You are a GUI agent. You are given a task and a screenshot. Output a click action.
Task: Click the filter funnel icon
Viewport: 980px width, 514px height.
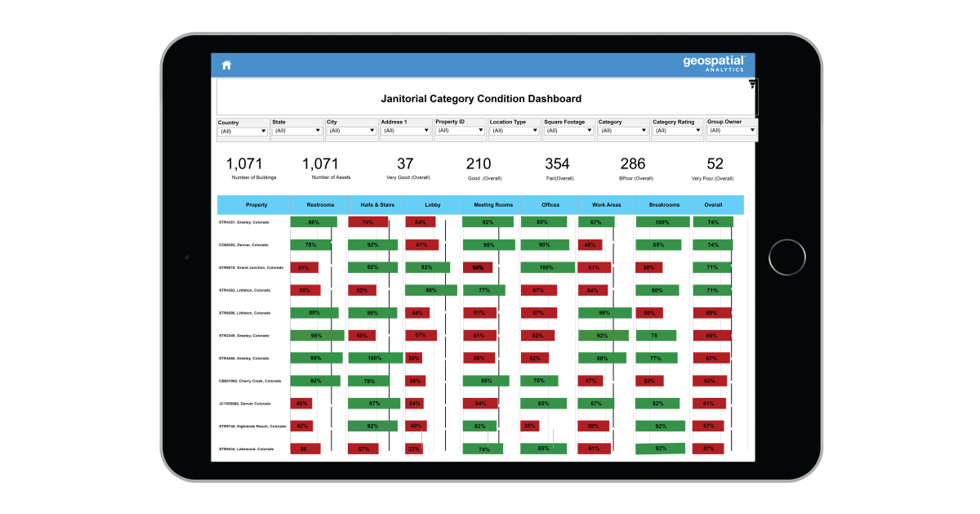(x=752, y=84)
